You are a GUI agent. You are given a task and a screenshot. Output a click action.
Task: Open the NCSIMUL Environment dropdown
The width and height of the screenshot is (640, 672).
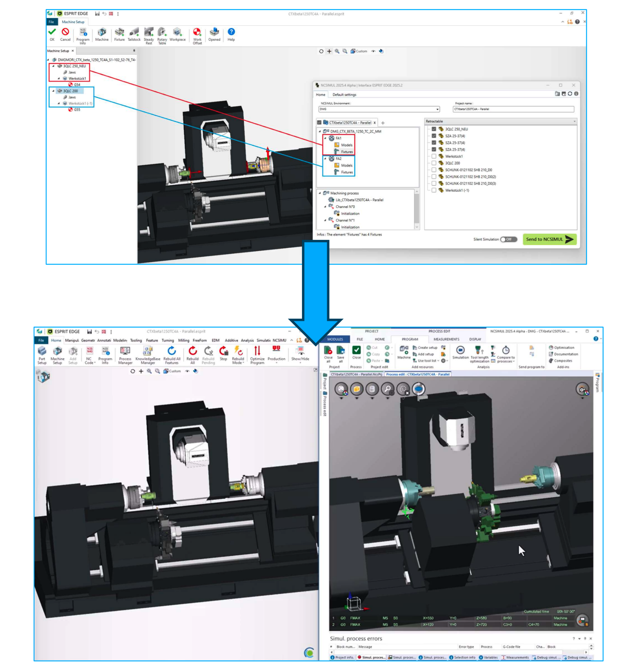click(x=437, y=109)
